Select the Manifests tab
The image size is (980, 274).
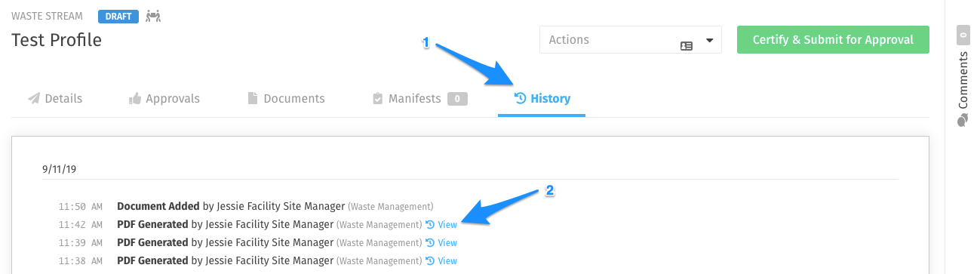pos(420,98)
